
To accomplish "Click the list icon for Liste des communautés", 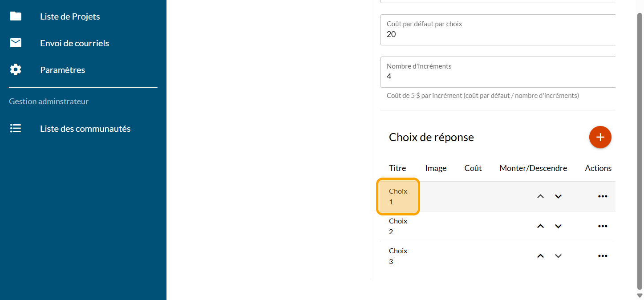I will (16, 129).
